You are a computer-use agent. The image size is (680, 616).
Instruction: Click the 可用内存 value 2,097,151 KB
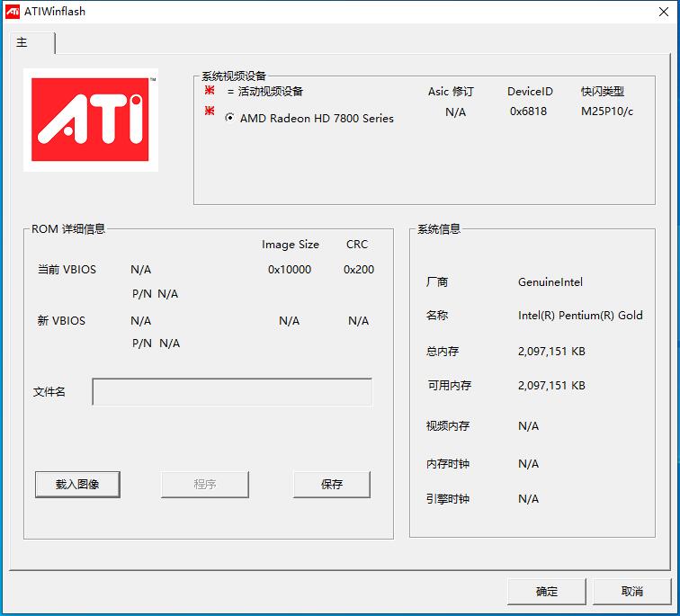point(551,386)
